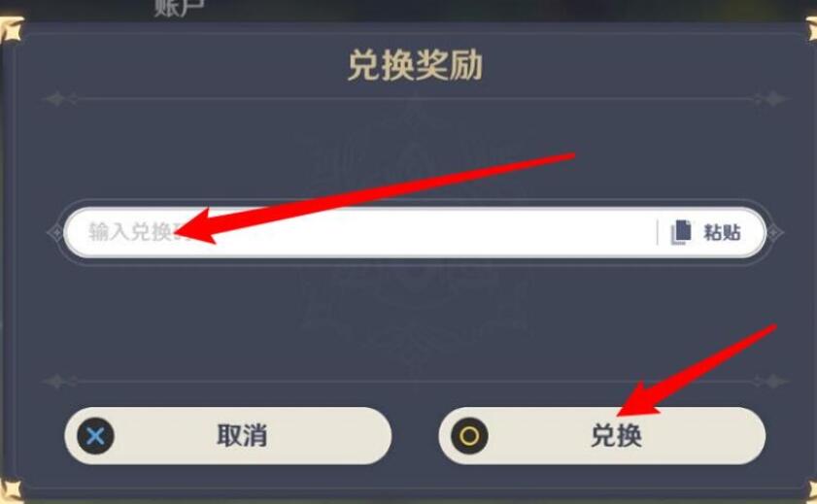This screenshot has height=504, width=817.
Task: Click the yellow circle confirm icon
Action: click(469, 435)
